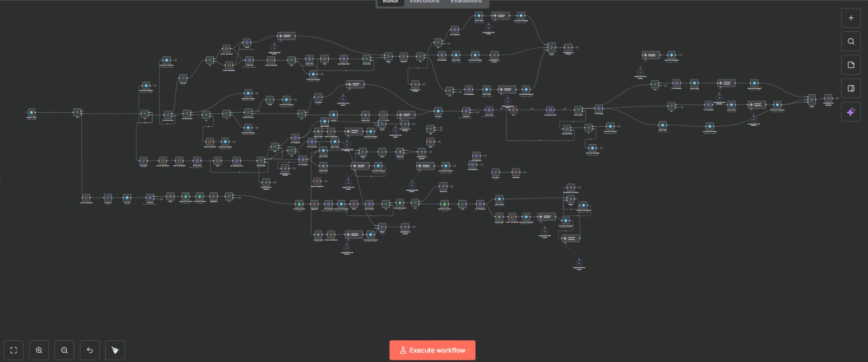Switch to the Executions tab

coord(424,2)
